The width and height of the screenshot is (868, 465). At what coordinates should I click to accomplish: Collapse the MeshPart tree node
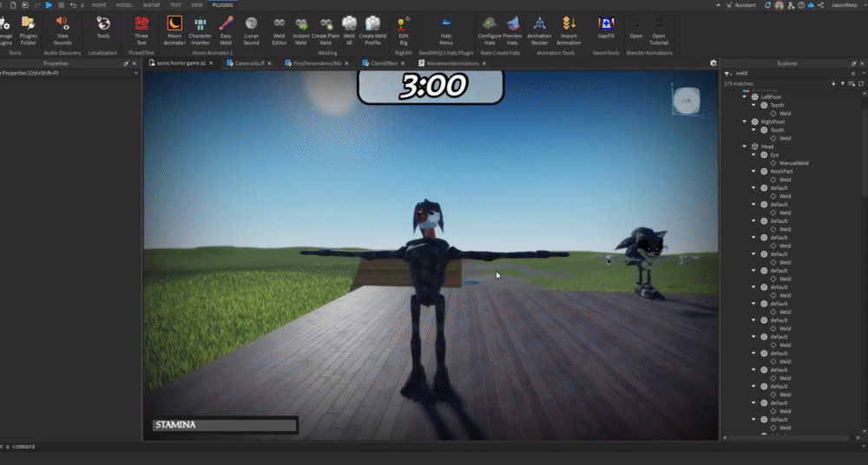pyautogui.click(x=754, y=172)
